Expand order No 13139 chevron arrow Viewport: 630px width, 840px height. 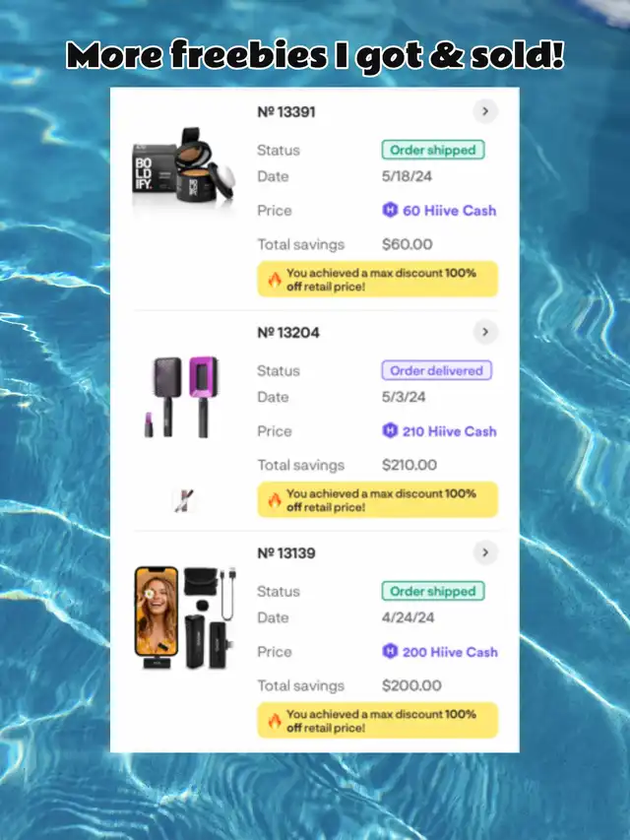[485, 552]
